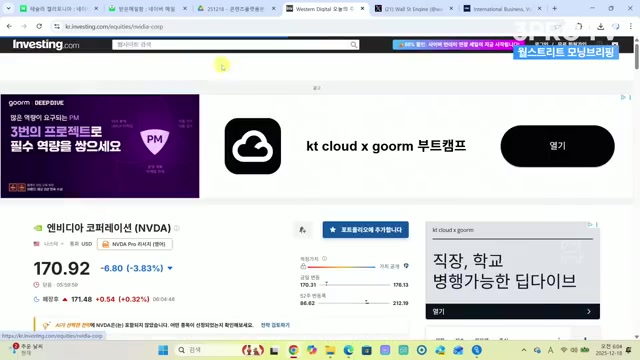This screenshot has height=360, width=640.
Task: Click the 전략 검토하기 link
Action: pyautogui.click(x=275, y=325)
